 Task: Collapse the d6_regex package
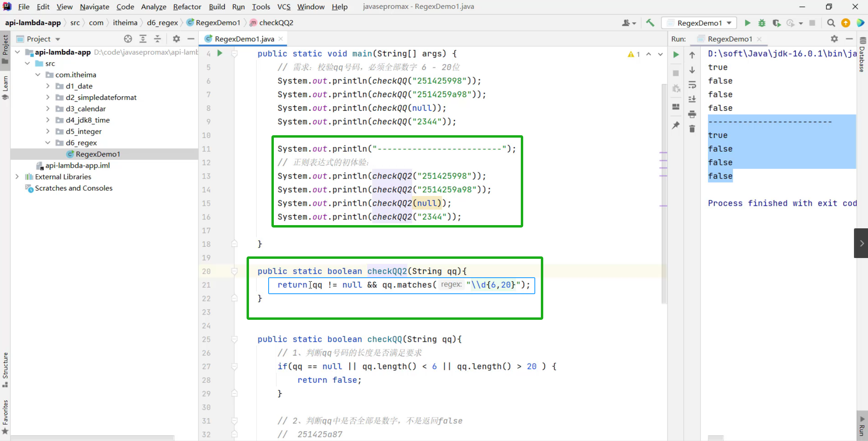click(x=48, y=142)
